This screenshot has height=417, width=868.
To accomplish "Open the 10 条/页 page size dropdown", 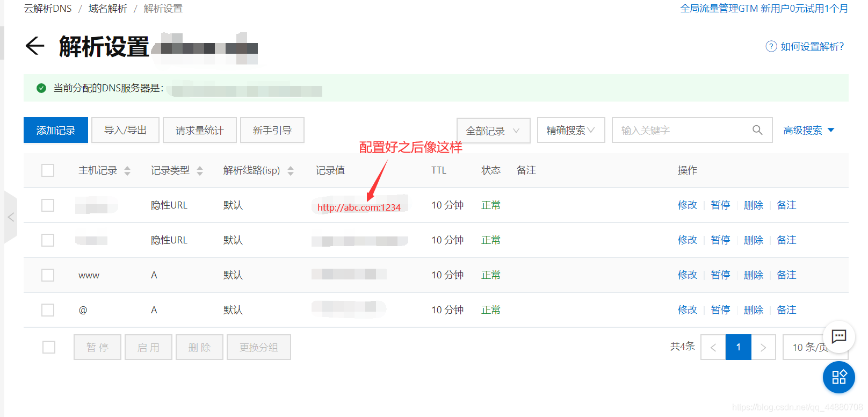I will pos(815,347).
